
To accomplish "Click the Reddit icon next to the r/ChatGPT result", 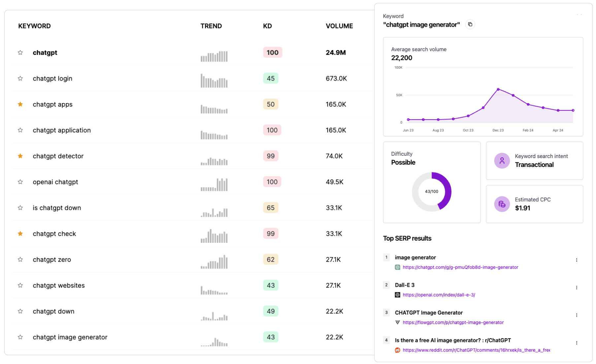I will tap(397, 350).
